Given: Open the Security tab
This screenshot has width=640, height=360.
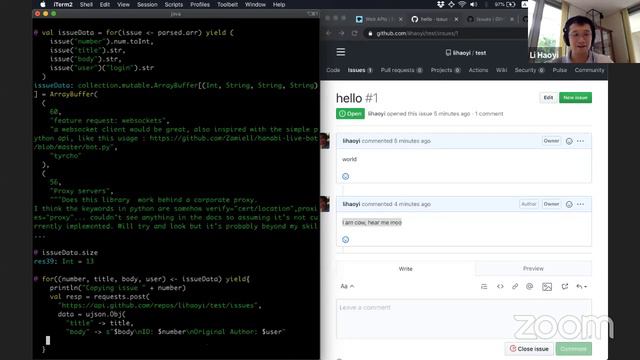Looking at the screenshot, I should tap(529, 70).
